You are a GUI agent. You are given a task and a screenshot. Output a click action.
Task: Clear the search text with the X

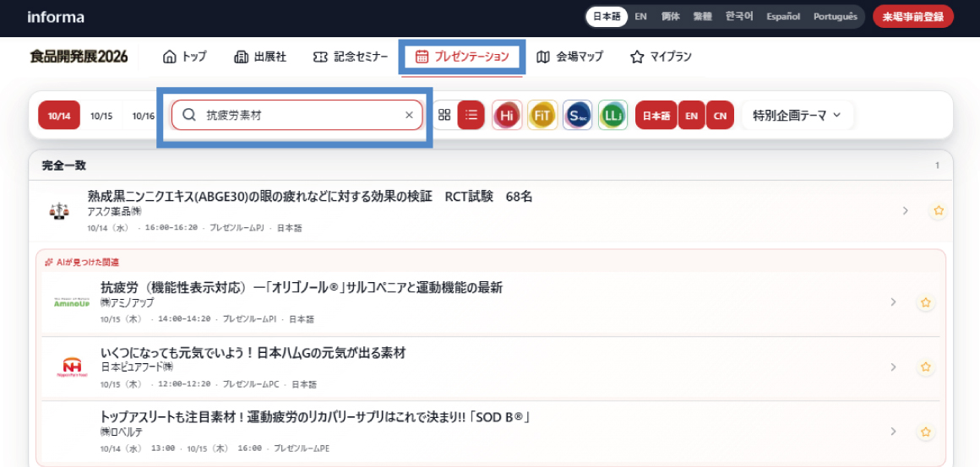pyautogui.click(x=410, y=115)
